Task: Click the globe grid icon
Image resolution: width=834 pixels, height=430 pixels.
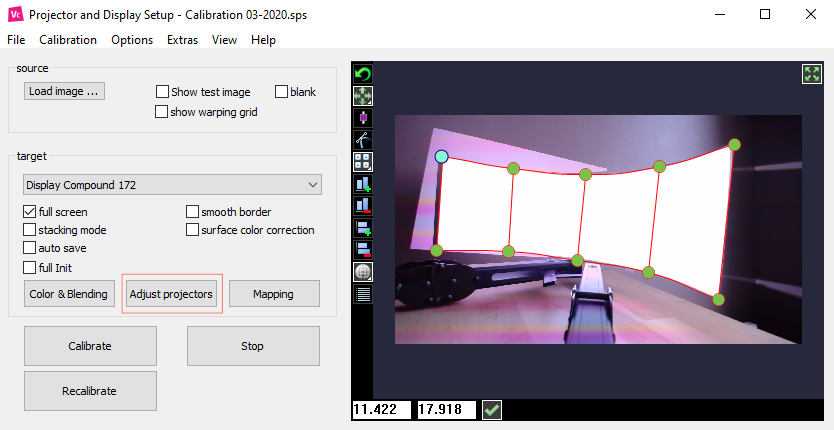Action: pos(363,272)
